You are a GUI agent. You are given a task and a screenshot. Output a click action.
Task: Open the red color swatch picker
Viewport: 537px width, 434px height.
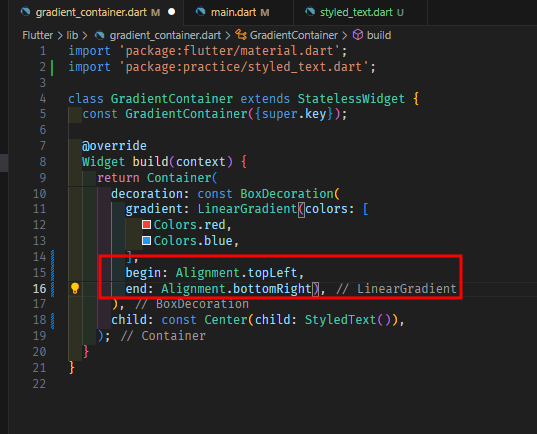point(147,225)
